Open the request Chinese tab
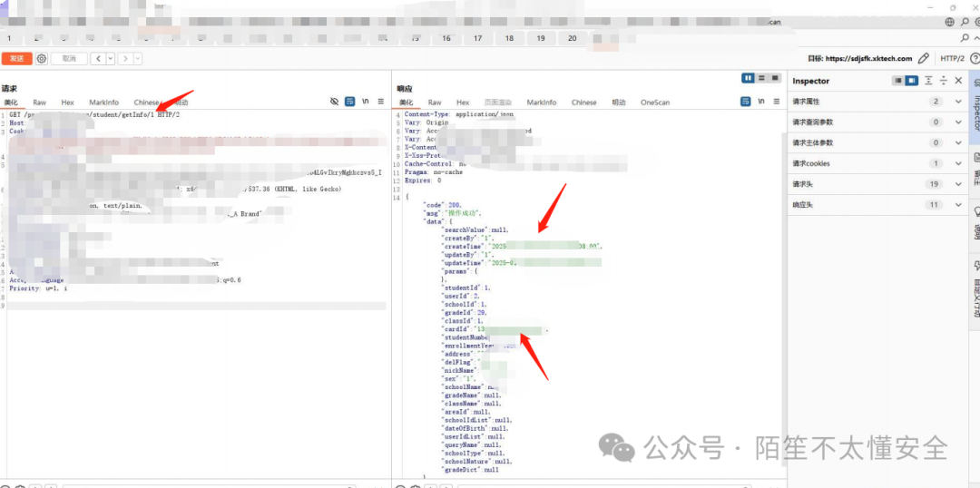Image resolution: width=980 pixels, height=488 pixels. click(x=146, y=102)
